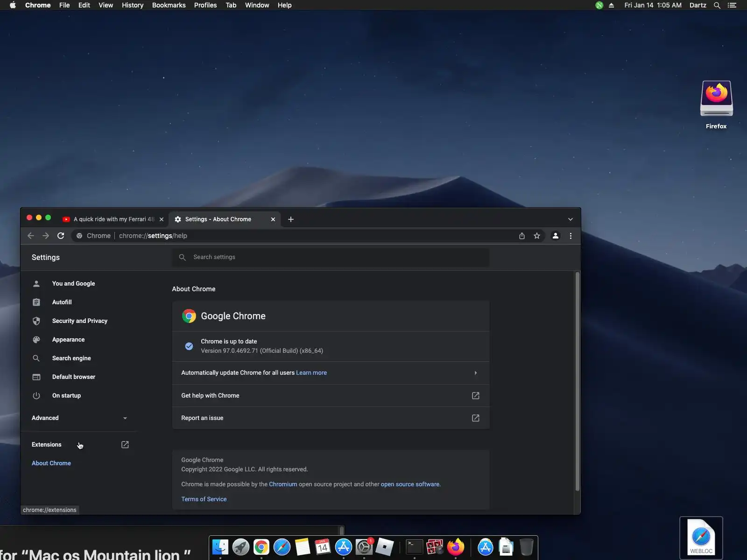
Task: Open Finder from the Dock
Action: pos(220,547)
